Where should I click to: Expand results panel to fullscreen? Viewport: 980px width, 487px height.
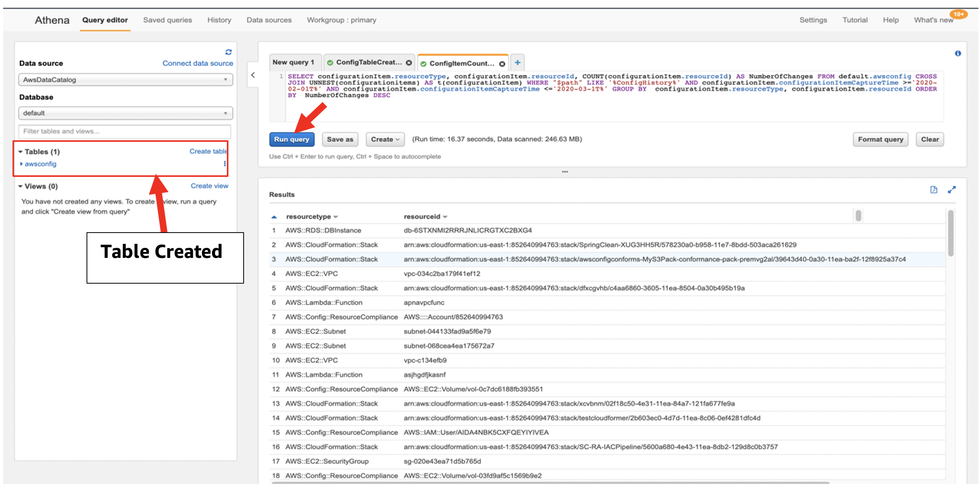(x=952, y=190)
